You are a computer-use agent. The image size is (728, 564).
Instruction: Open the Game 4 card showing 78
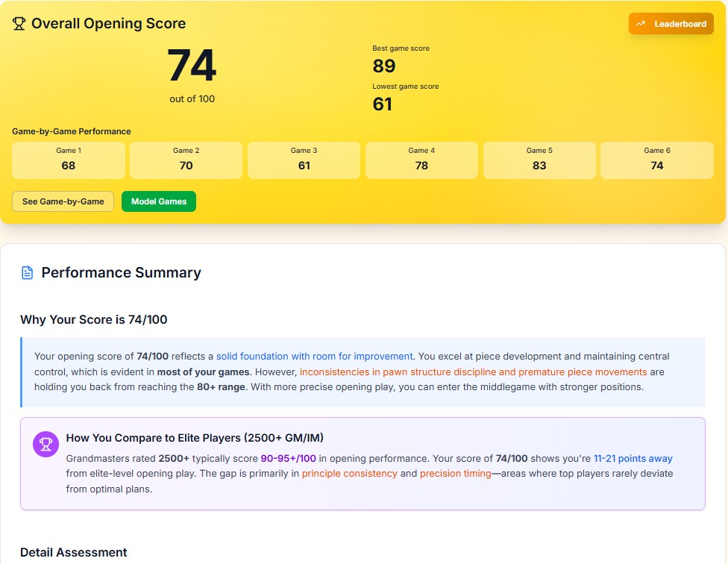421,160
